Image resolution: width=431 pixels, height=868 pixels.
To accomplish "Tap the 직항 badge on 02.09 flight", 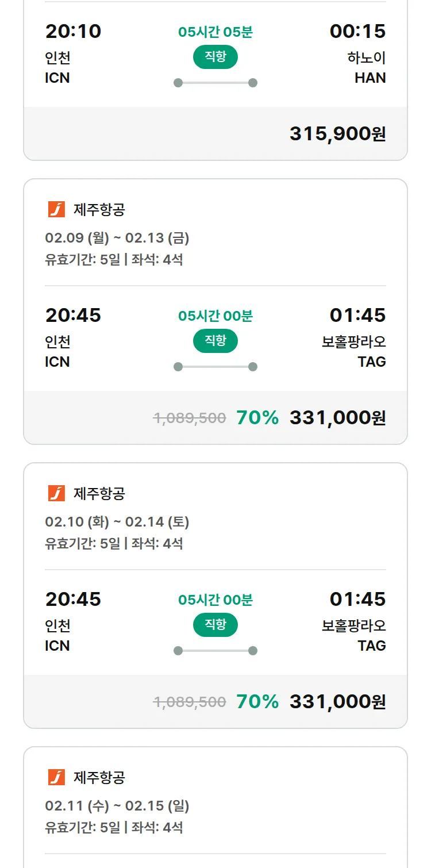I will [x=215, y=341].
